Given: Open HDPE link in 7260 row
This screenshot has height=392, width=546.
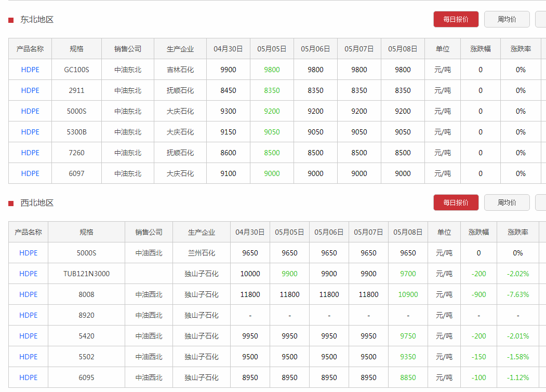Looking at the screenshot, I should pyautogui.click(x=30, y=153).
